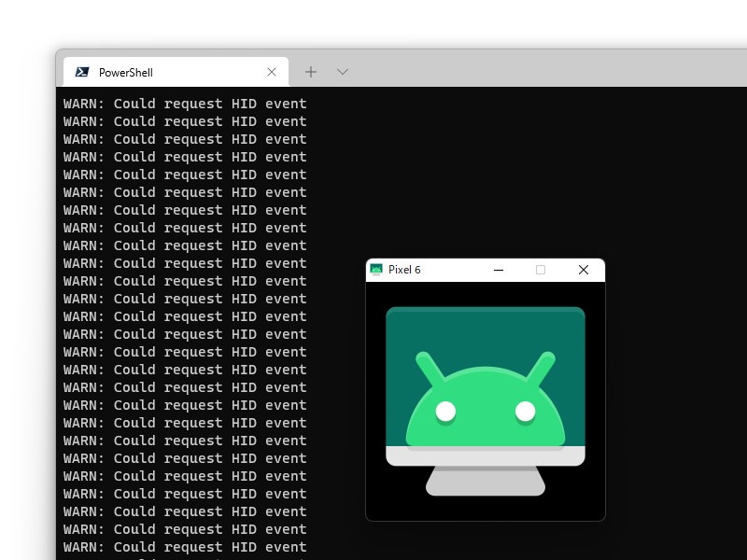Focus the terminal output area
Image resolution: width=747 pixels, height=560 pixels.
(187, 327)
